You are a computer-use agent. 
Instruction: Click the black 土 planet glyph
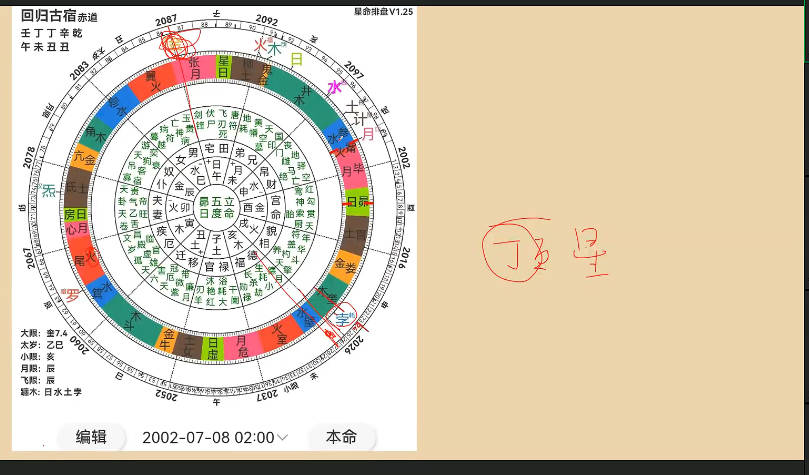[x=351, y=107]
